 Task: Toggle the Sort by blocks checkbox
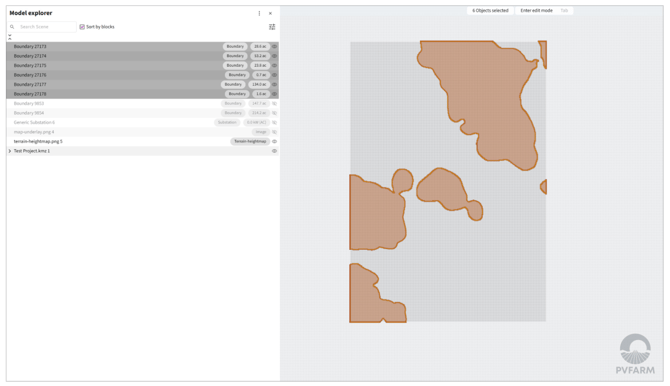point(82,27)
